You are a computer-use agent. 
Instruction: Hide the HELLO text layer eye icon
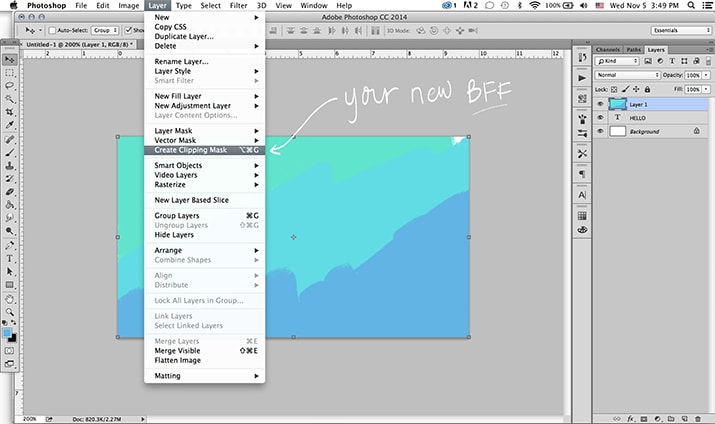[601, 118]
